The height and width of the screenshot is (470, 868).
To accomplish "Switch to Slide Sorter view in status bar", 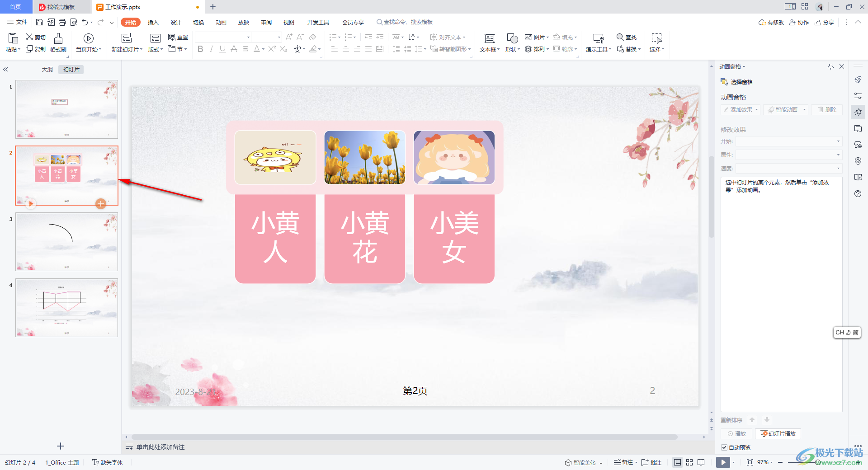I will click(x=689, y=462).
